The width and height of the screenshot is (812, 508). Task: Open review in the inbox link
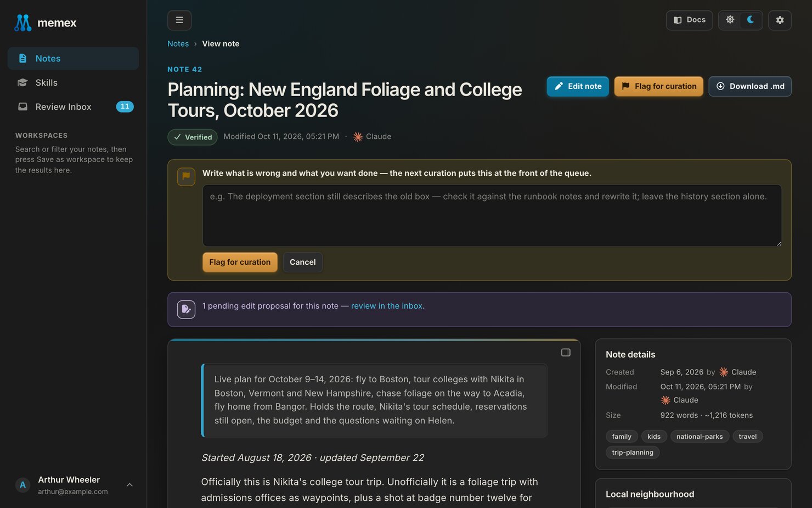387,306
